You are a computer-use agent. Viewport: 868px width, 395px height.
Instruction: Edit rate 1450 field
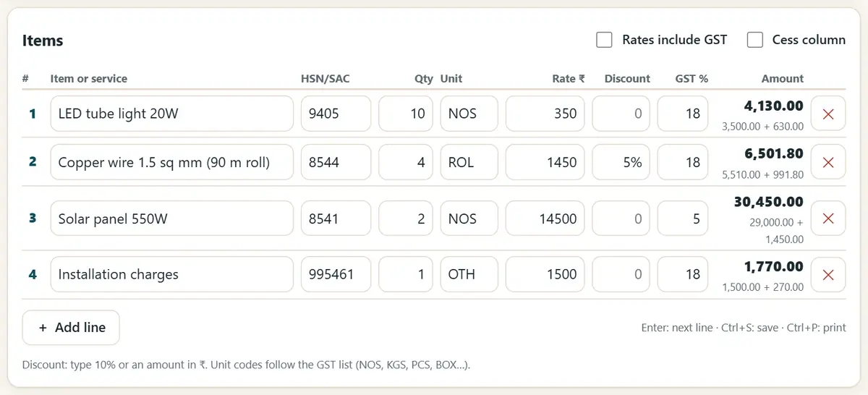[545, 162]
